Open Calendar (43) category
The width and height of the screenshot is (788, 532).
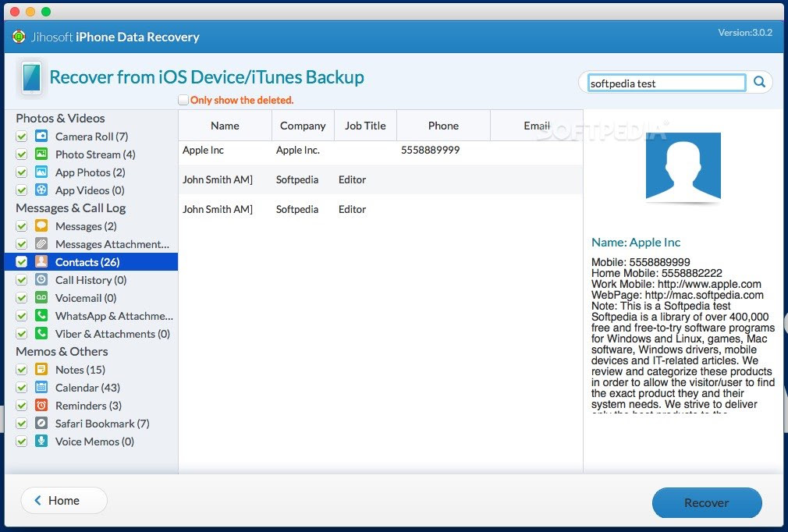click(87, 388)
